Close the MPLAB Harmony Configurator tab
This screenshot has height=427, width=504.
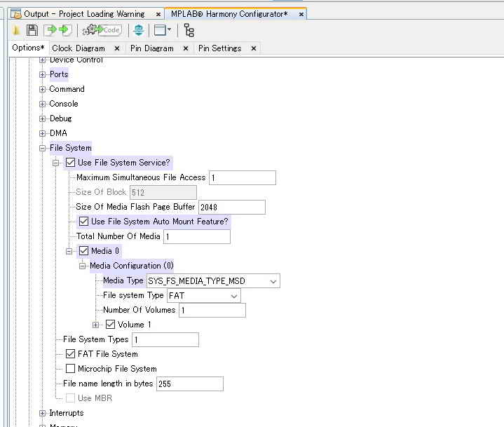pos(301,14)
